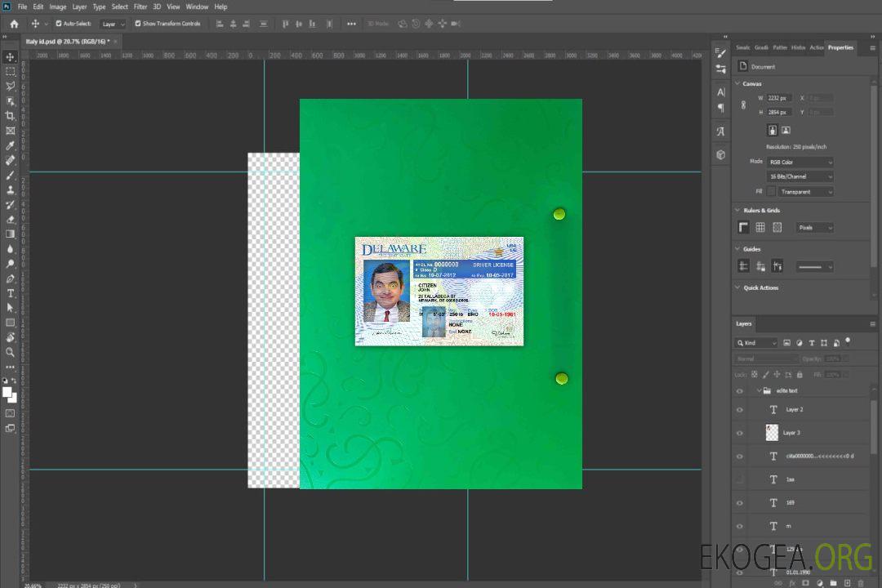Select the Lasso tool
The height and width of the screenshot is (588, 882).
[x=11, y=87]
